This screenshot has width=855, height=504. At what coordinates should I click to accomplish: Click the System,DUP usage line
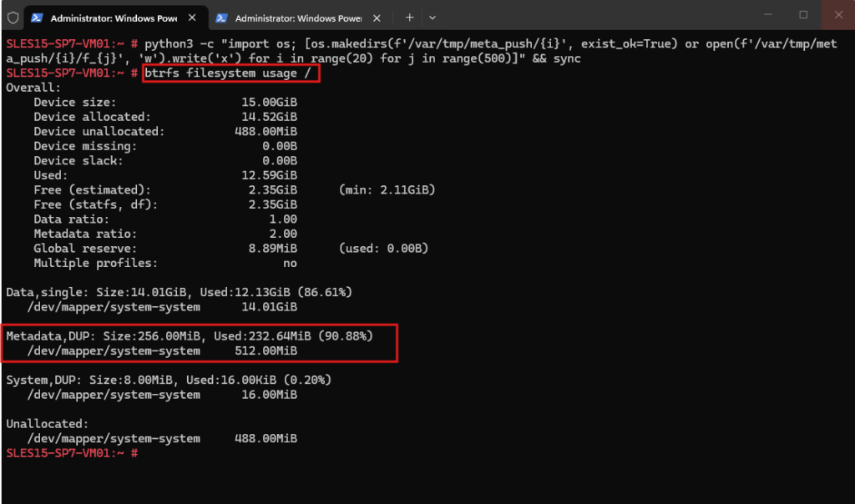(x=169, y=380)
